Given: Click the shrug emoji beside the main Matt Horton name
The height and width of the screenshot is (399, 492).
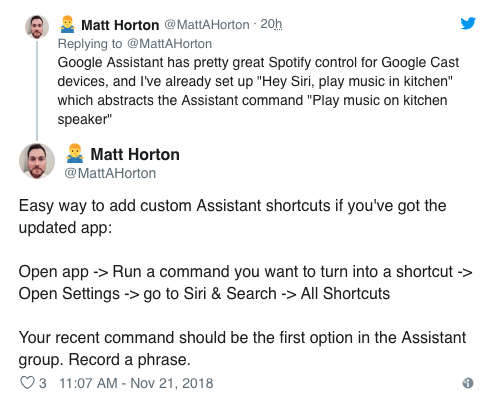Looking at the screenshot, I should coord(75,154).
